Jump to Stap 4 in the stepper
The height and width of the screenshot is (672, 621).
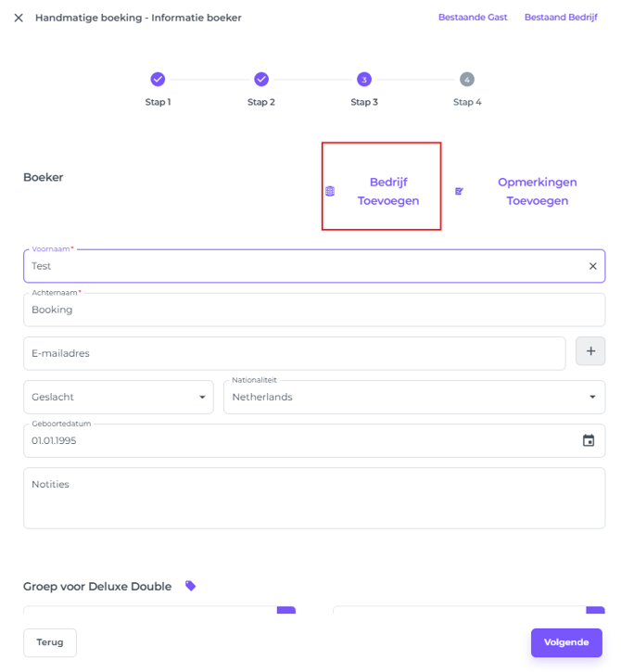click(467, 80)
